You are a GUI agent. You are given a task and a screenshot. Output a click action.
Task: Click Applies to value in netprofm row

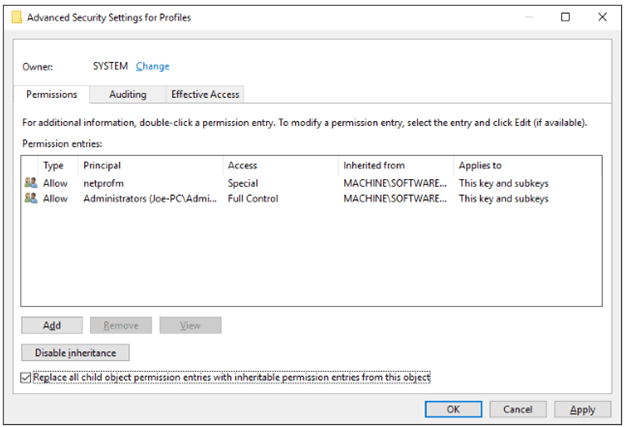[503, 183]
